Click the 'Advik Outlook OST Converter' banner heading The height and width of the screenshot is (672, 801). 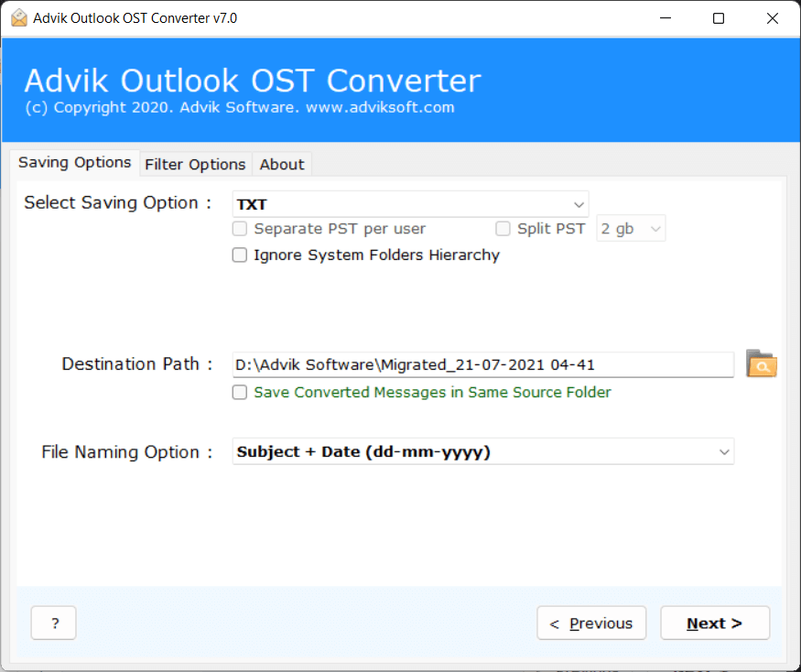[253, 81]
